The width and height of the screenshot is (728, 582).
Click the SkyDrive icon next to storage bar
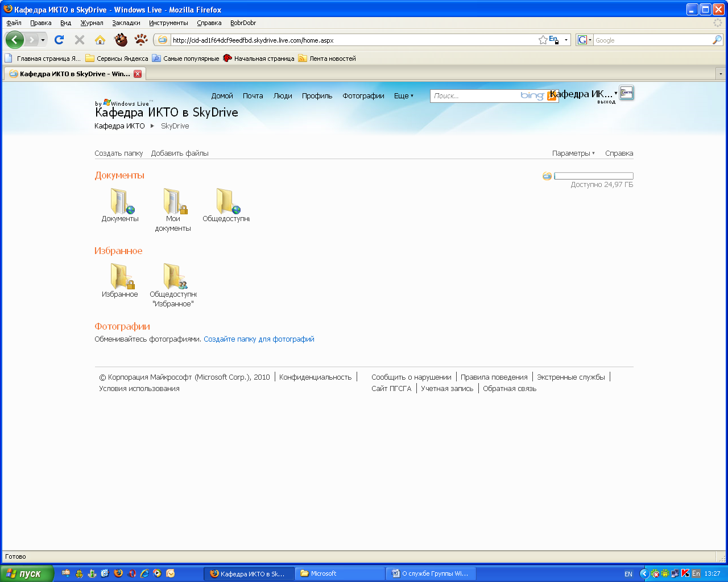click(547, 176)
